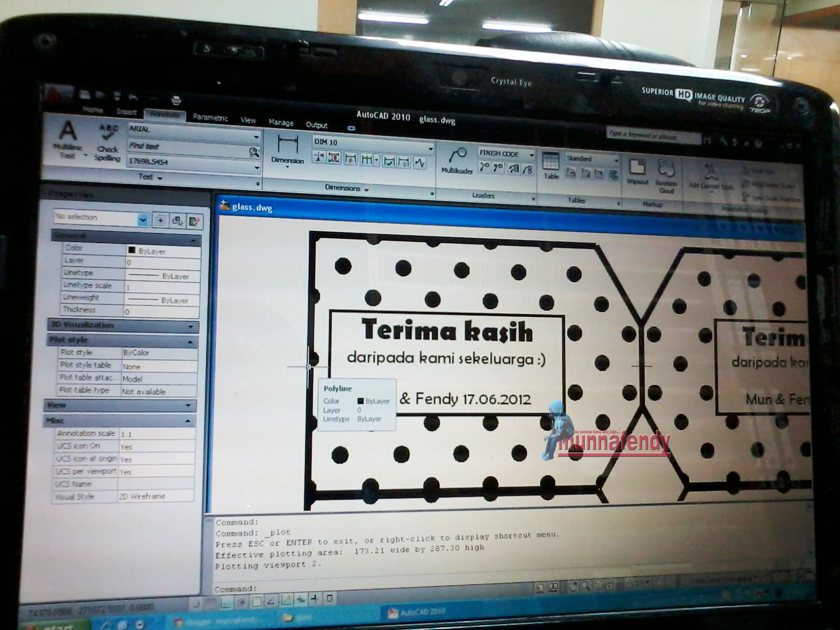This screenshot has width=840, height=630.
Task: Click the Align multileaders icon
Action: pos(514,169)
